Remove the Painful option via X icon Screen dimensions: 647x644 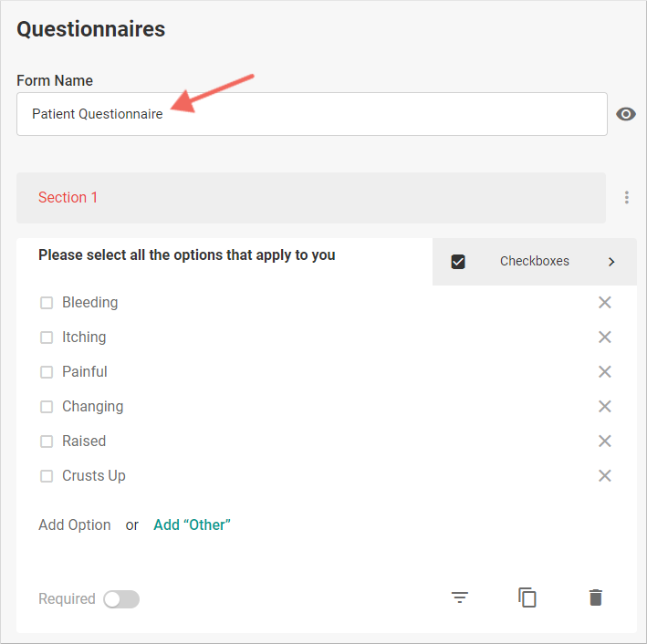(604, 371)
